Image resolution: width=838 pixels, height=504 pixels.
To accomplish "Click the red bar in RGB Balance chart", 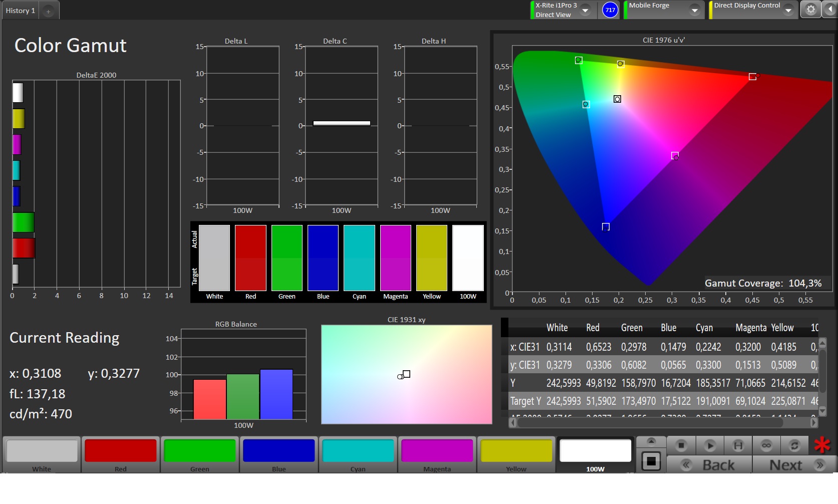I will [x=209, y=399].
